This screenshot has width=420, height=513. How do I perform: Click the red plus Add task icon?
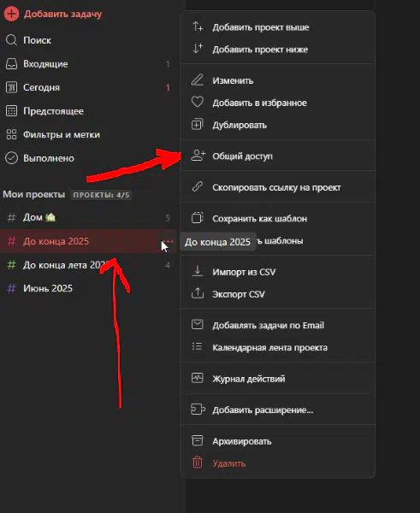tap(11, 14)
